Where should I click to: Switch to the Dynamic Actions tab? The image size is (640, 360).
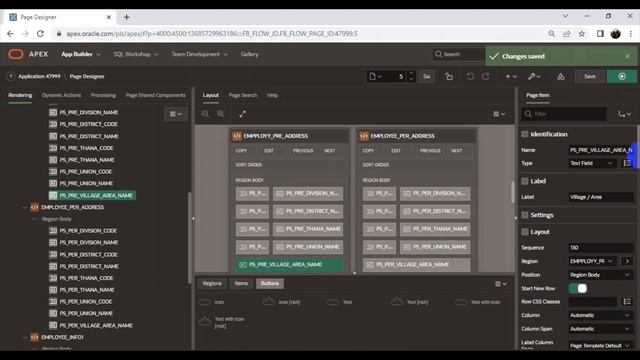[x=61, y=95]
